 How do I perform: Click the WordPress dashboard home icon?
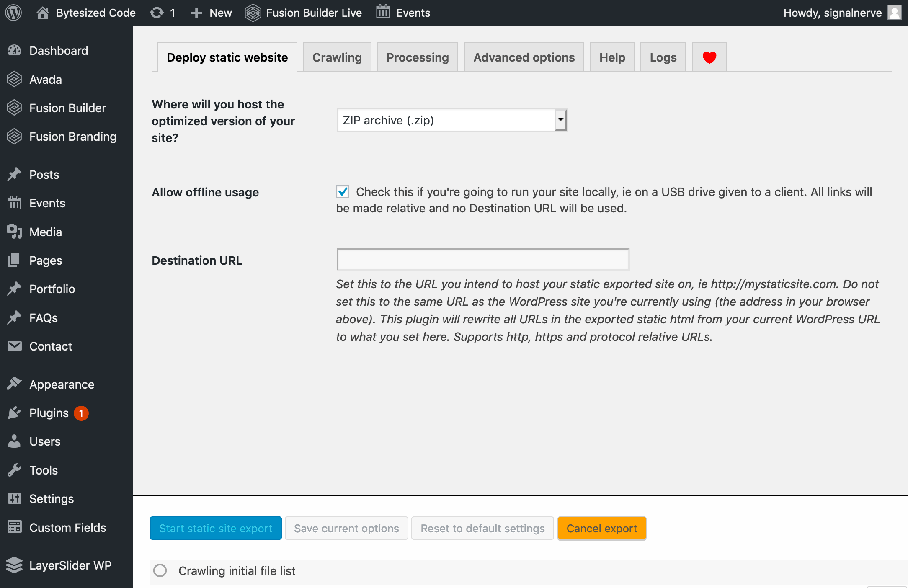click(42, 13)
